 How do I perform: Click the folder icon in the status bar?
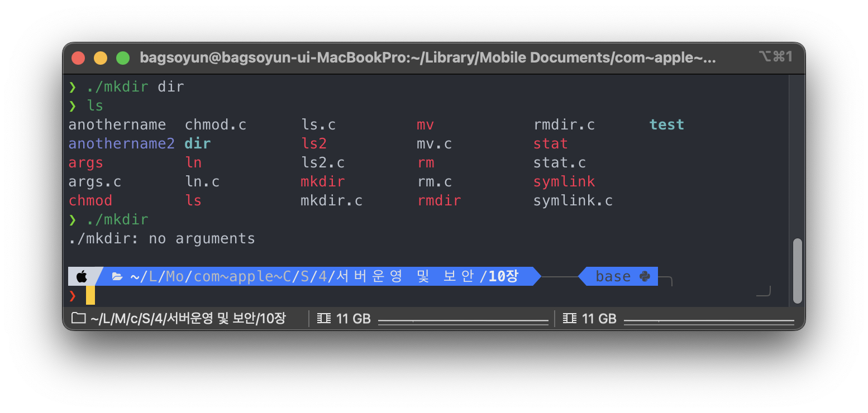point(79,319)
